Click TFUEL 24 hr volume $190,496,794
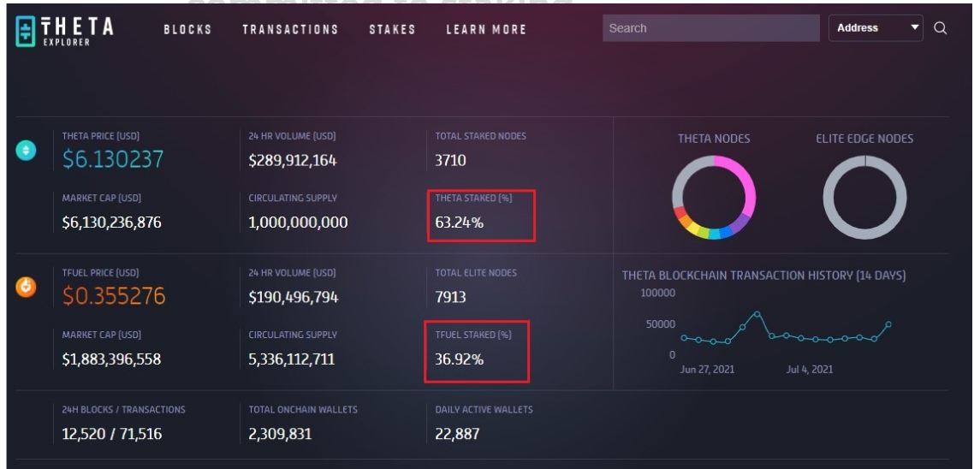This screenshot has width=980, height=469. point(293,298)
